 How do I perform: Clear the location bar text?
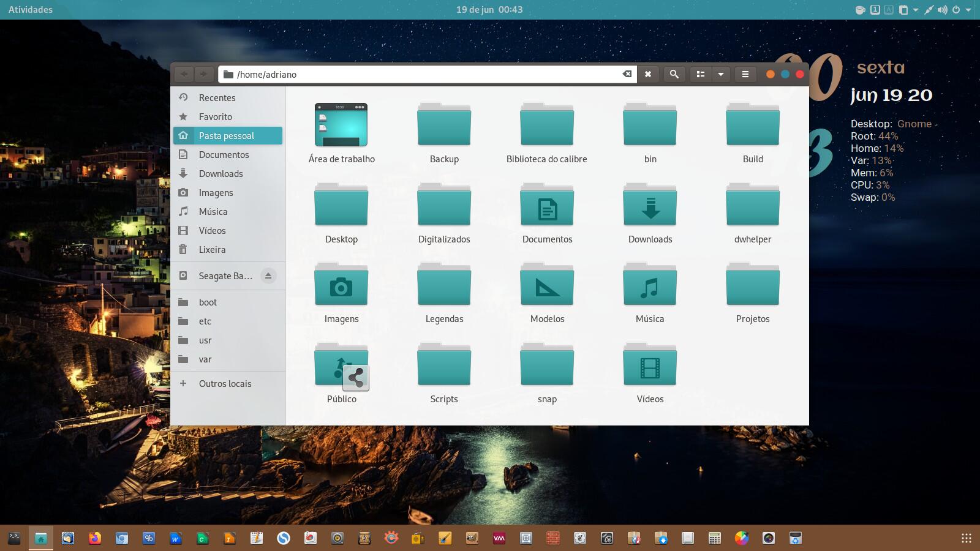(627, 74)
